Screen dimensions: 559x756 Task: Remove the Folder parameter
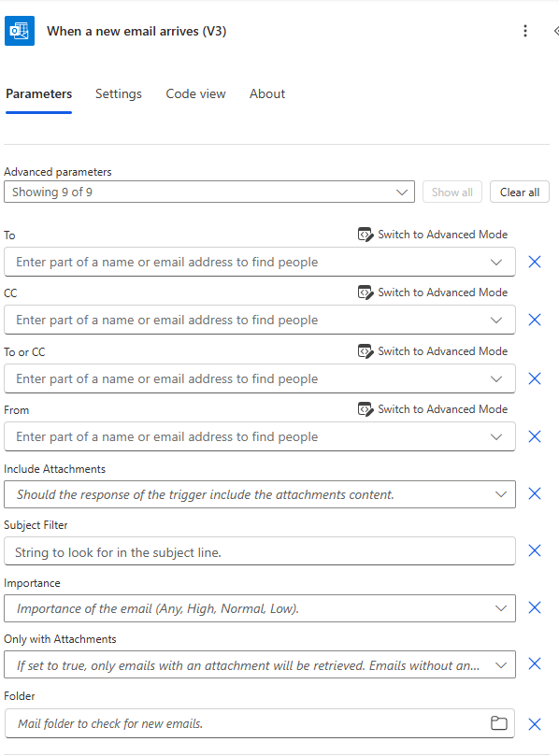(x=535, y=724)
